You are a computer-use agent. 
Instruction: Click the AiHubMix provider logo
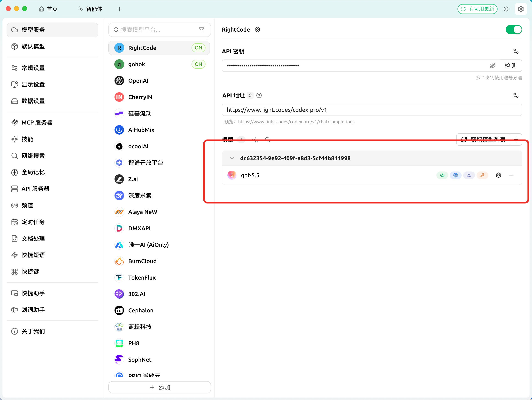(119, 130)
